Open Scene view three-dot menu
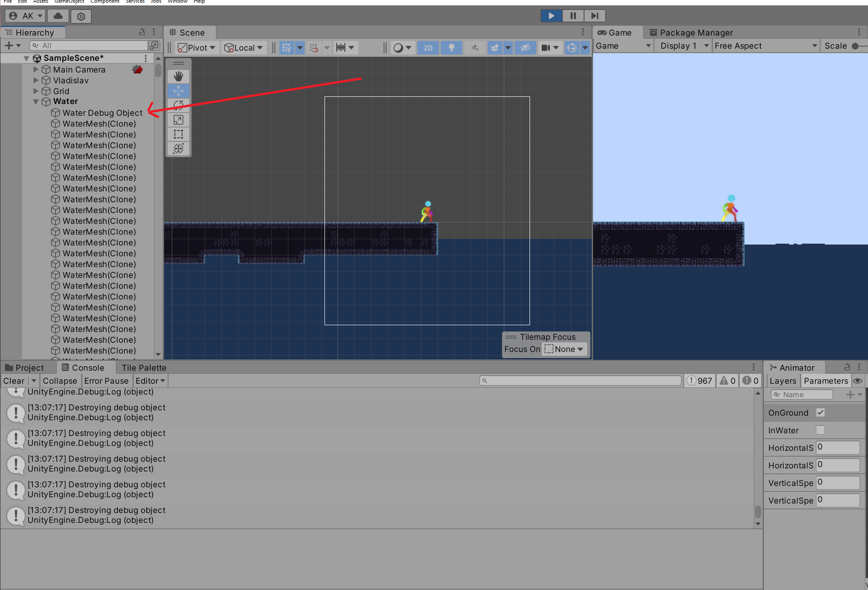 [583, 32]
